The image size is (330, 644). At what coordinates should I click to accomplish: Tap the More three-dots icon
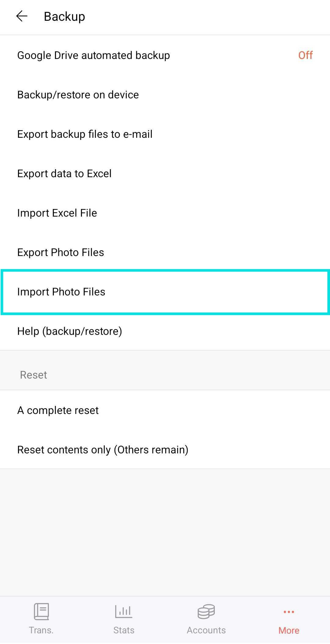pyautogui.click(x=289, y=612)
